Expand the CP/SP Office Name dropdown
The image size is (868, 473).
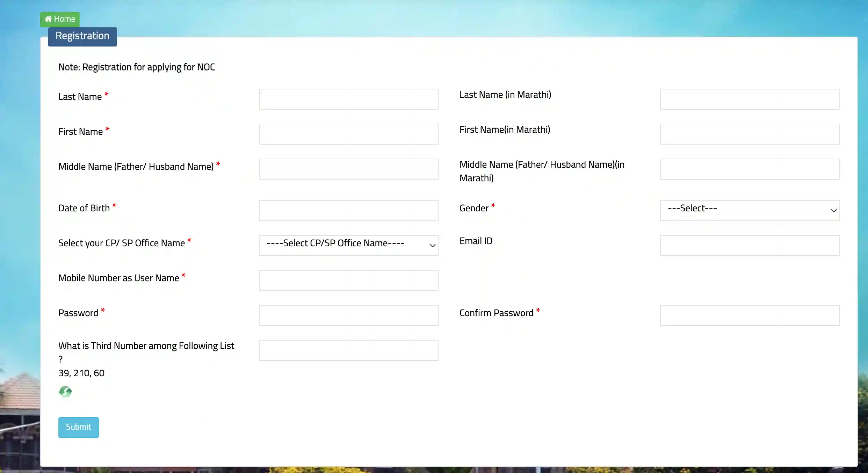[x=348, y=245]
